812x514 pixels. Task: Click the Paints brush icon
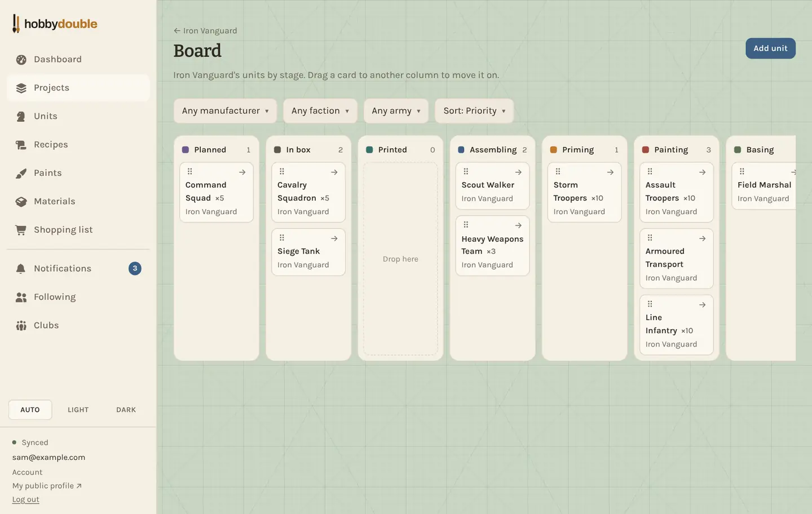pyautogui.click(x=21, y=173)
